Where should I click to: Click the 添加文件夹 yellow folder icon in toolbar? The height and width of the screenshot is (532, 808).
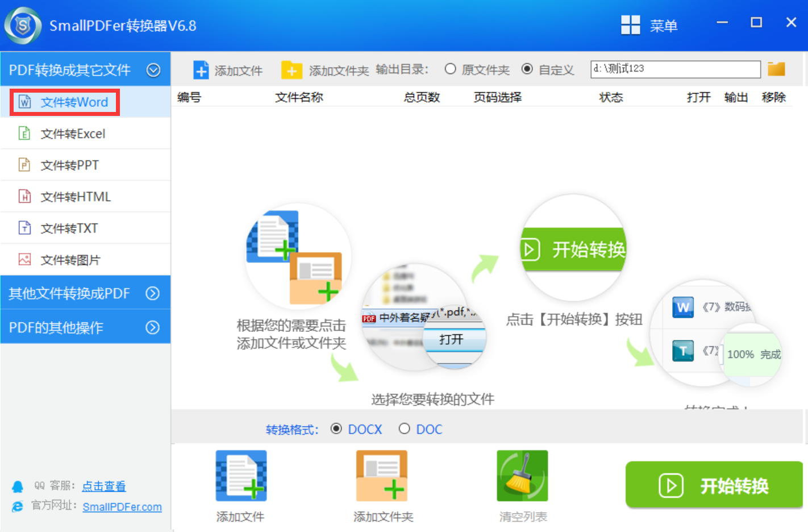coord(291,70)
